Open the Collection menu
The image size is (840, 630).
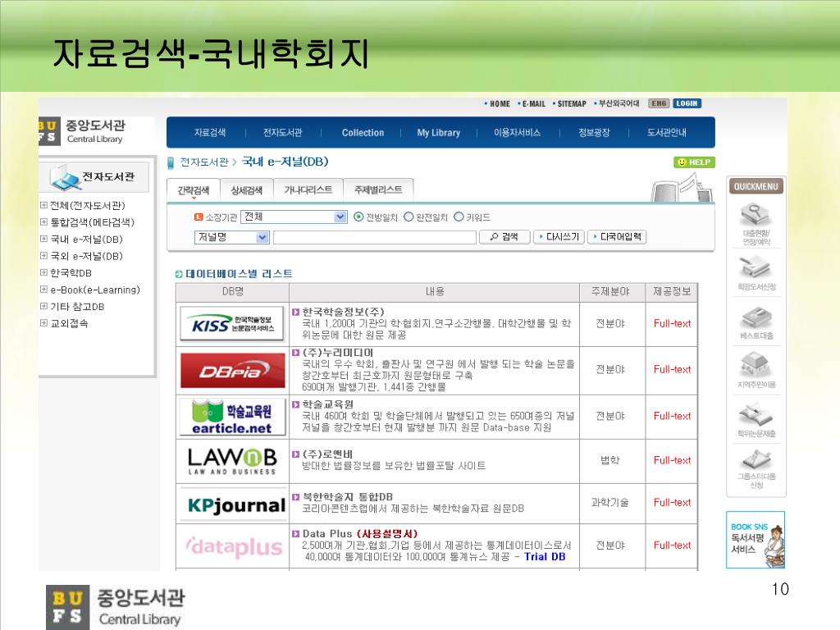[363, 133]
